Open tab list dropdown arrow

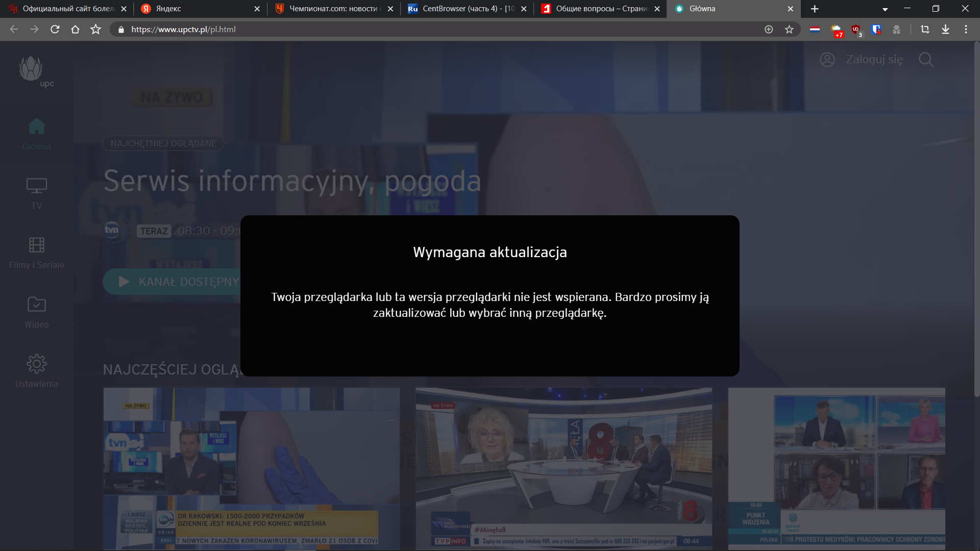(885, 9)
